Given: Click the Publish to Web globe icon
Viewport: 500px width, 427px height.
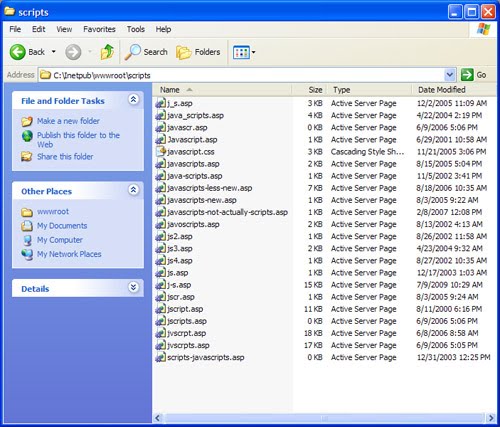Looking at the screenshot, I should click(x=27, y=136).
